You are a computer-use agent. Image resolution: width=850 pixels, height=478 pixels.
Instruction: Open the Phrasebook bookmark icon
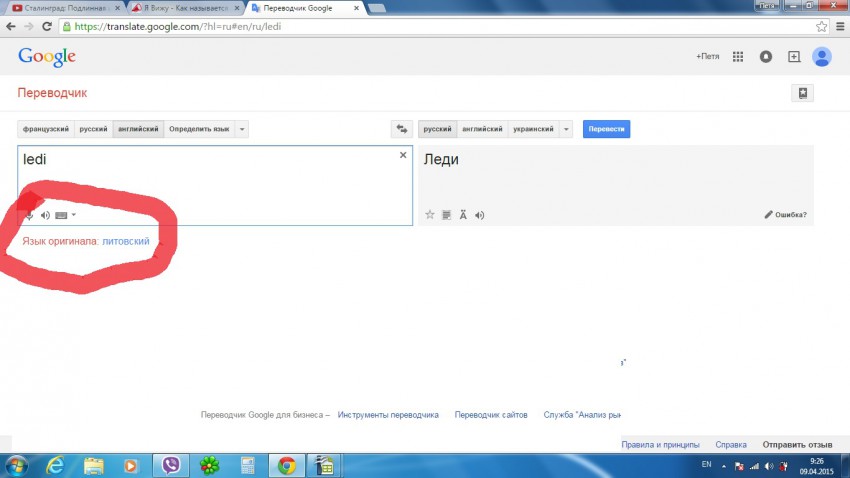(x=802, y=93)
